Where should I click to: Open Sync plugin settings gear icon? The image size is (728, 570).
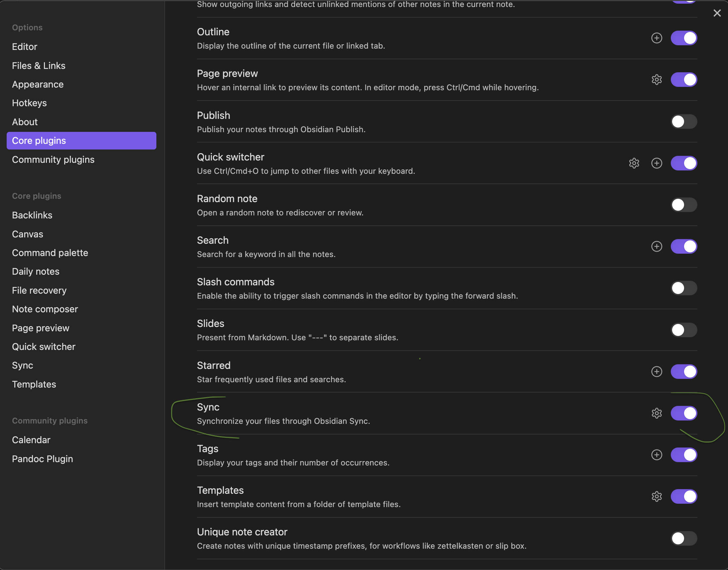[x=656, y=413]
